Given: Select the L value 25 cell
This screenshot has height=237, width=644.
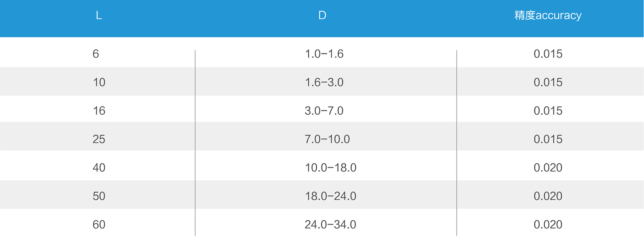Looking at the screenshot, I should [99, 139].
